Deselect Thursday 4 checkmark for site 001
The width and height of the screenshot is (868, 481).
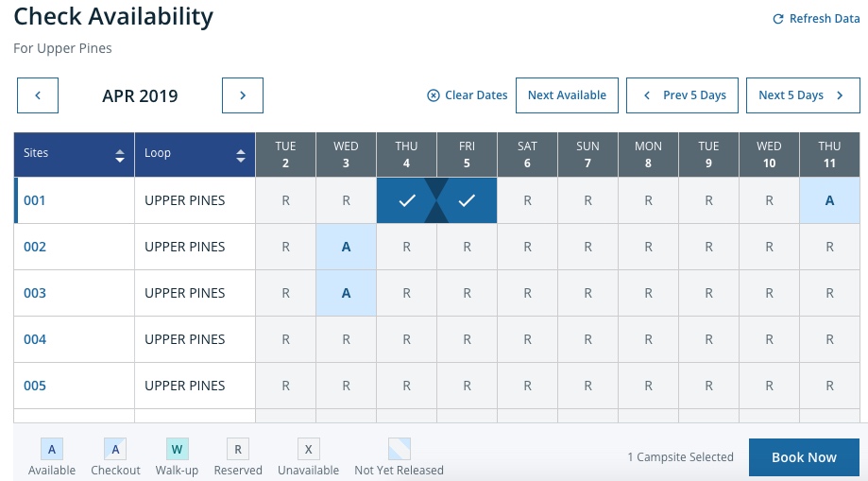click(x=406, y=200)
